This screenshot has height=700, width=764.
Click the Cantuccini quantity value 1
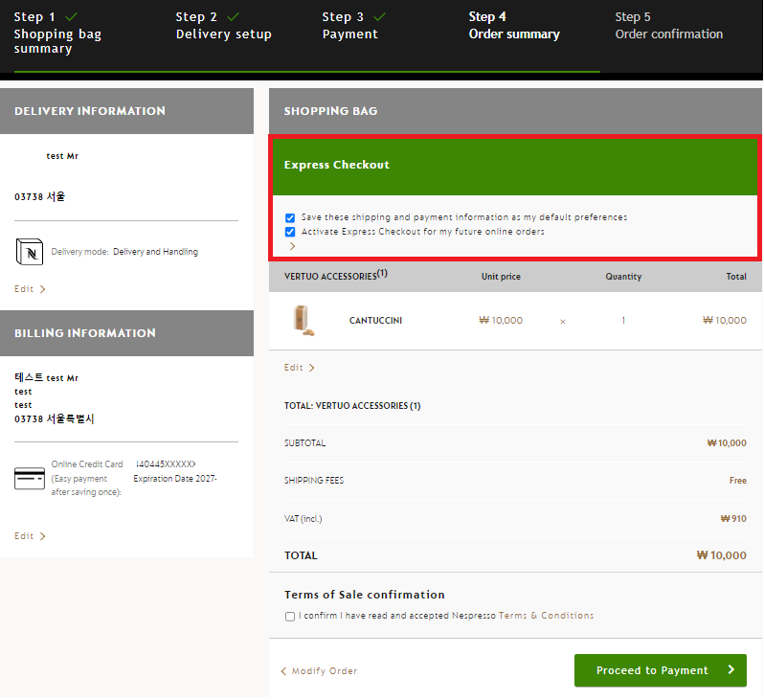click(623, 321)
